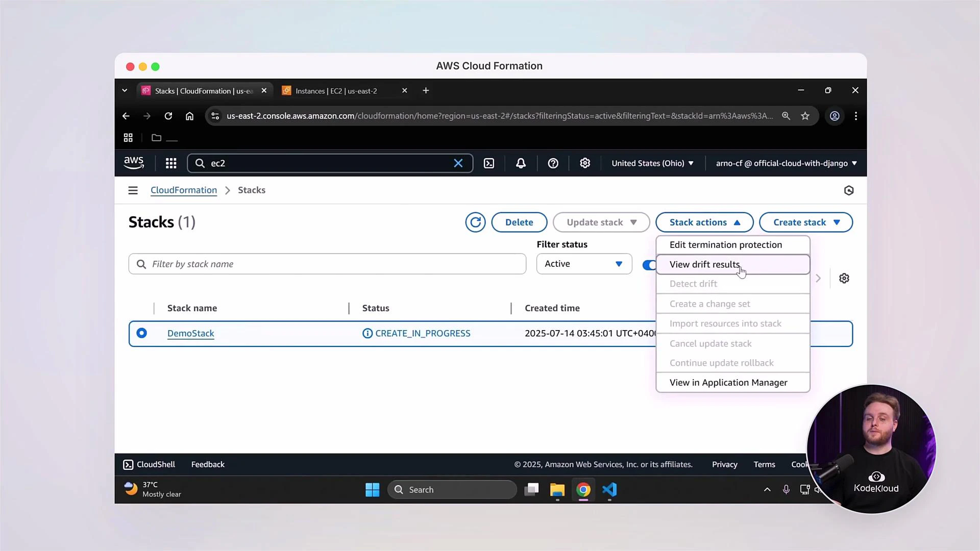Sort by Stack name column header
The image size is (980, 551).
[192, 308]
